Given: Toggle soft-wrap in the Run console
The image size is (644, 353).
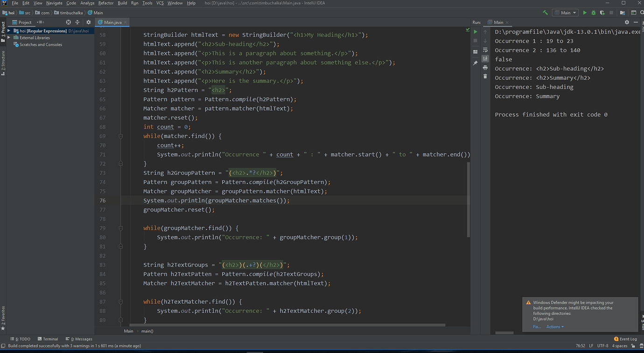Looking at the screenshot, I should [x=485, y=49].
